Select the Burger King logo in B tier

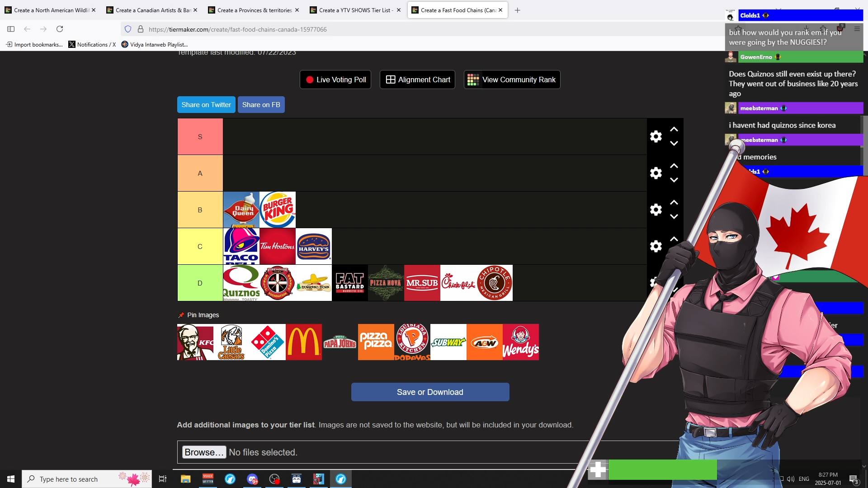tap(277, 210)
